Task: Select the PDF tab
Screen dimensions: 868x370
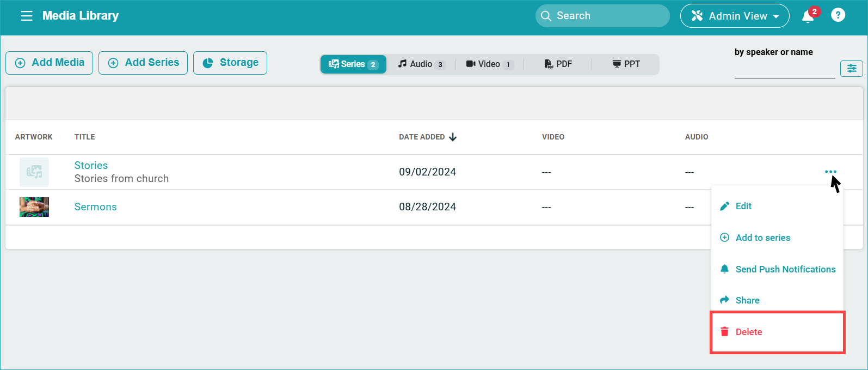Action: (x=558, y=64)
